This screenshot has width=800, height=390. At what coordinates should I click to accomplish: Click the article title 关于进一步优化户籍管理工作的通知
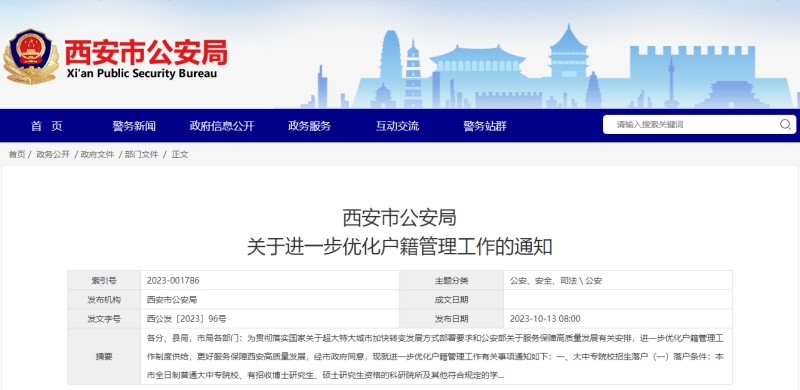[x=399, y=248]
